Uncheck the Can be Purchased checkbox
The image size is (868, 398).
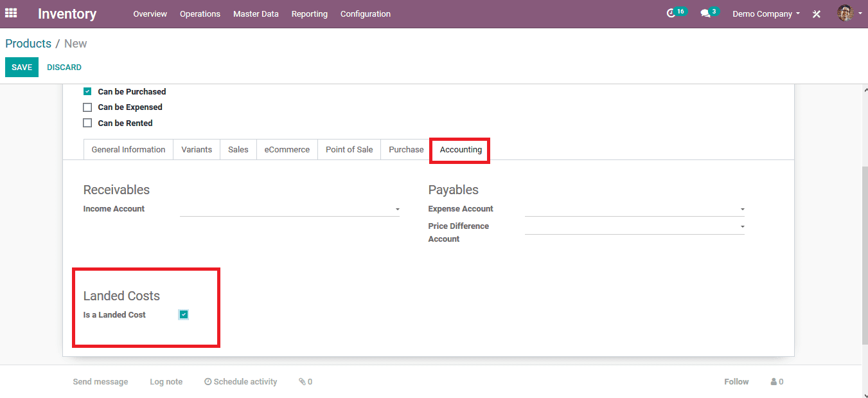pos(87,91)
